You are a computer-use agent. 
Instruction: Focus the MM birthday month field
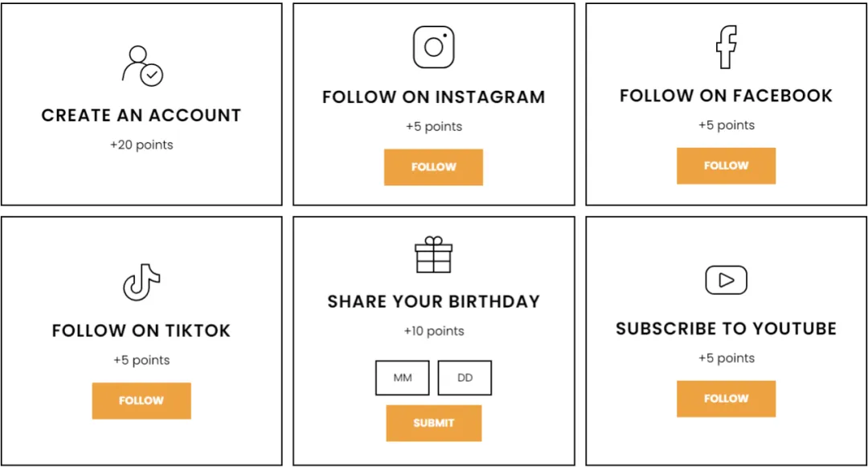pyautogui.click(x=403, y=378)
